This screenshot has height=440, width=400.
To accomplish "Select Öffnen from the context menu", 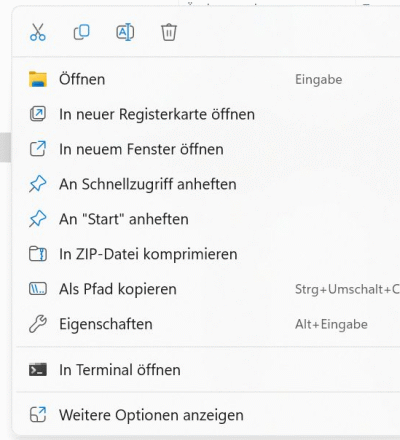I will click(x=207, y=79).
